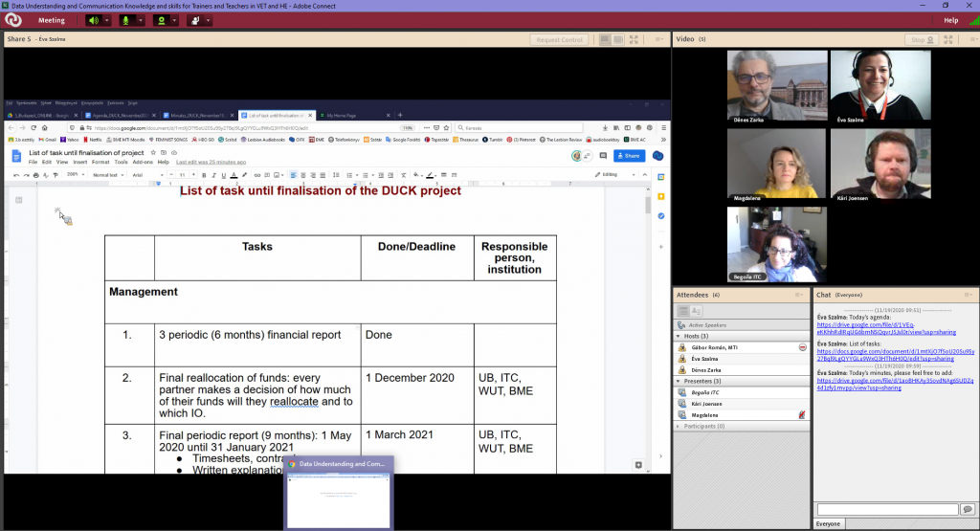Open the microphone options dropdown arrow

[x=138, y=20]
